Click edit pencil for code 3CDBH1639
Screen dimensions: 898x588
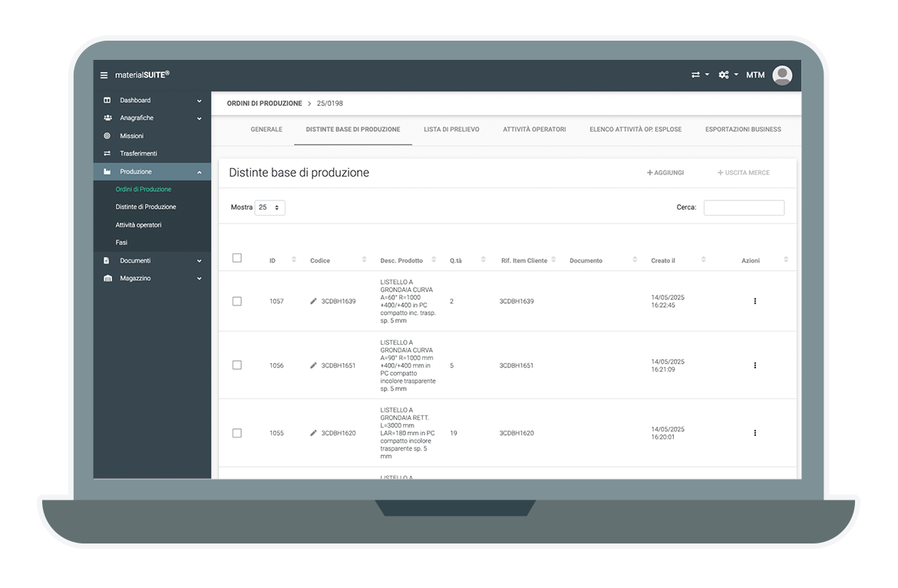(x=313, y=302)
